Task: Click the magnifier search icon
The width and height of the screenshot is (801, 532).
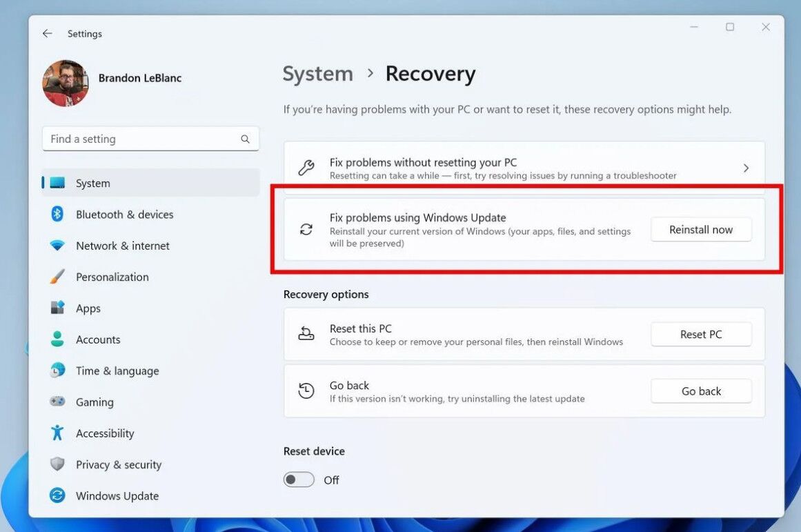Action: 245,139
